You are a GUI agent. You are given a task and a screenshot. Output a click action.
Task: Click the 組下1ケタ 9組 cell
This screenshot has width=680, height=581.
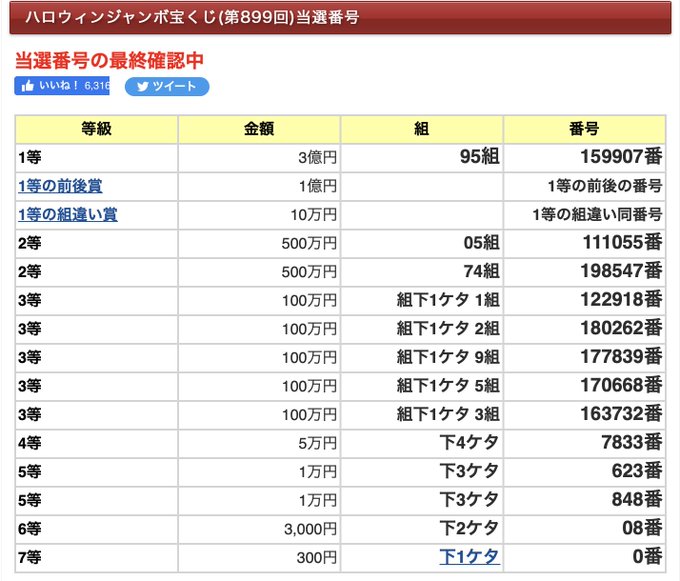(x=422, y=358)
